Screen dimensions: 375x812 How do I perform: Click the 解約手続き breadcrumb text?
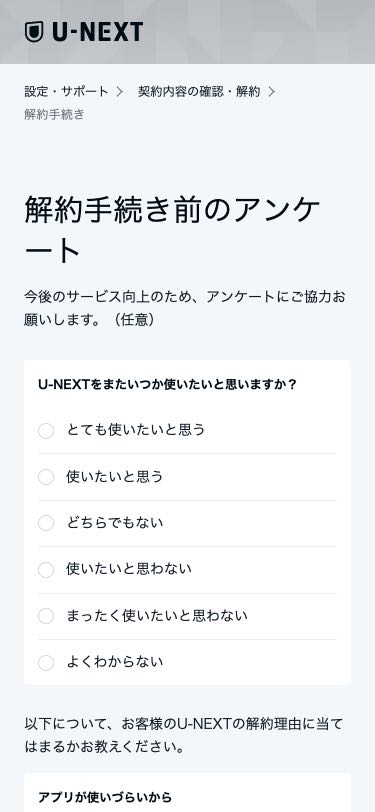(x=54, y=114)
